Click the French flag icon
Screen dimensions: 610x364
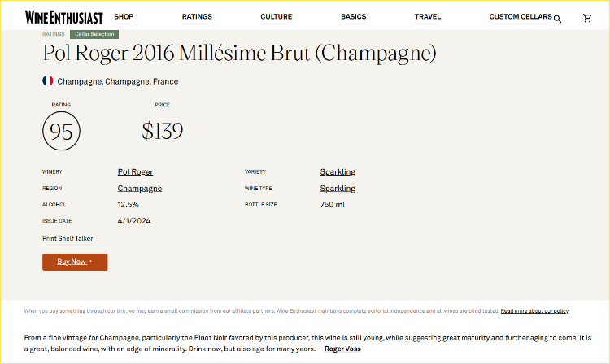(x=47, y=81)
